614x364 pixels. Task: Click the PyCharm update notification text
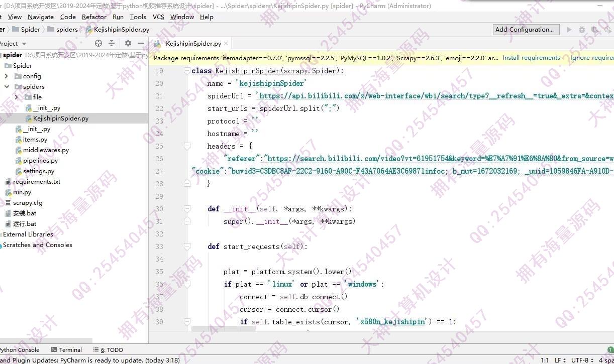[x=89, y=360]
